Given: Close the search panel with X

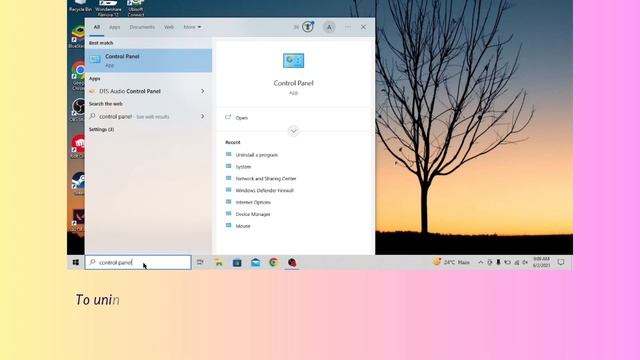Looking at the screenshot, I should click(x=363, y=27).
